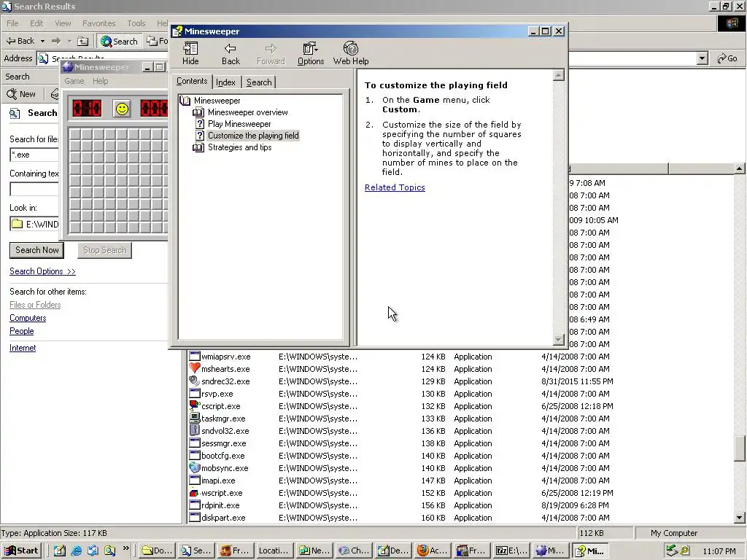This screenshot has height=560, width=747.
Task: Expand the quick launch chevron on taskbar
Action: (125, 548)
